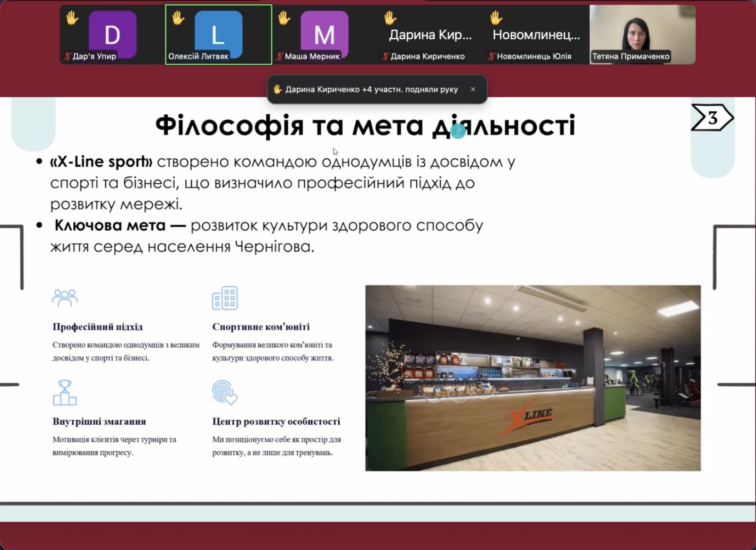
Task: Click raised hand icon on Дар'я Упир tile
Action: 72,18
